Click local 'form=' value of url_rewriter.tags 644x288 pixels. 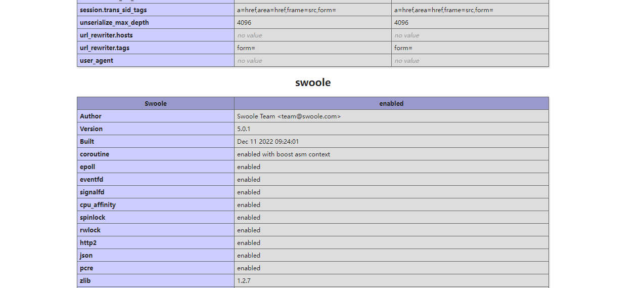246,48
